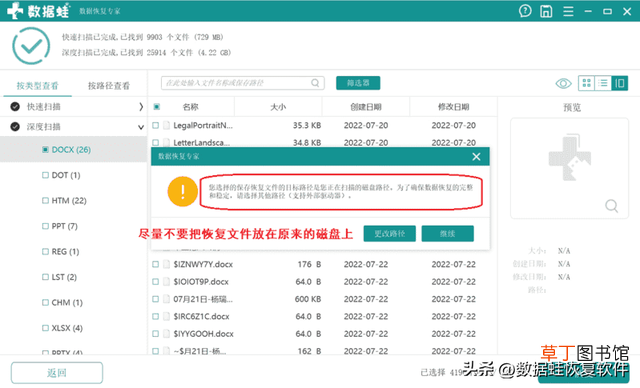Image resolution: width=640 pixels, height=388 pixels.
Task: Check the $IOIOT9P.docx checkbox
Action: (156, 282)
